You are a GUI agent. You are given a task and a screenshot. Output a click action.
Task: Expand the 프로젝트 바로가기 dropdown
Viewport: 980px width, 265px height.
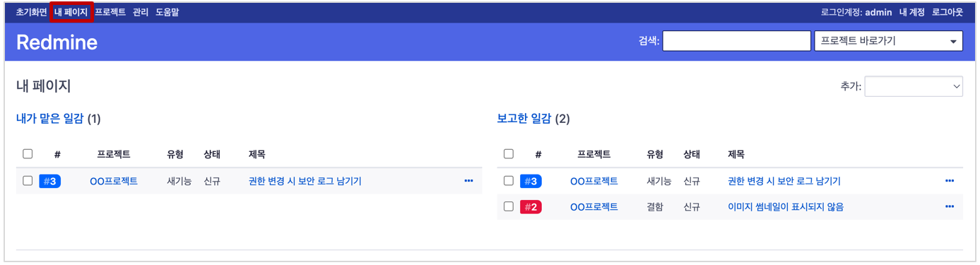click(888, 41)
